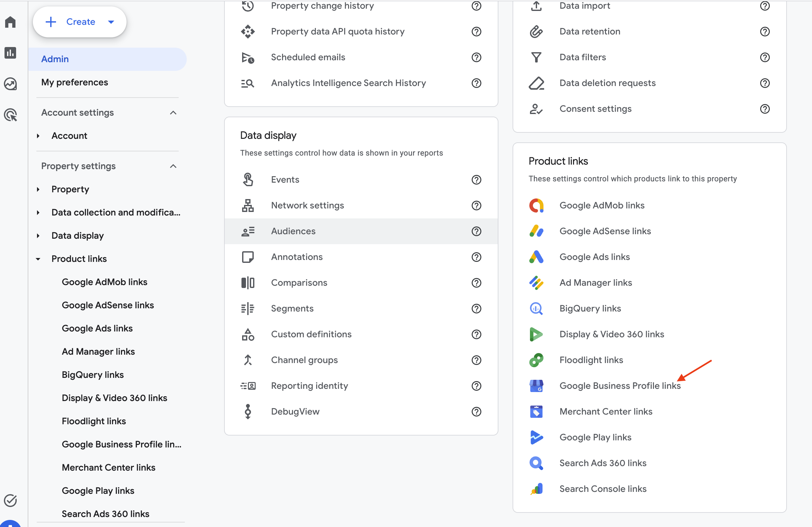812x527 pixels.
Task: Click the Ad Manager logo icon
Action: click(x=536, y=283)
